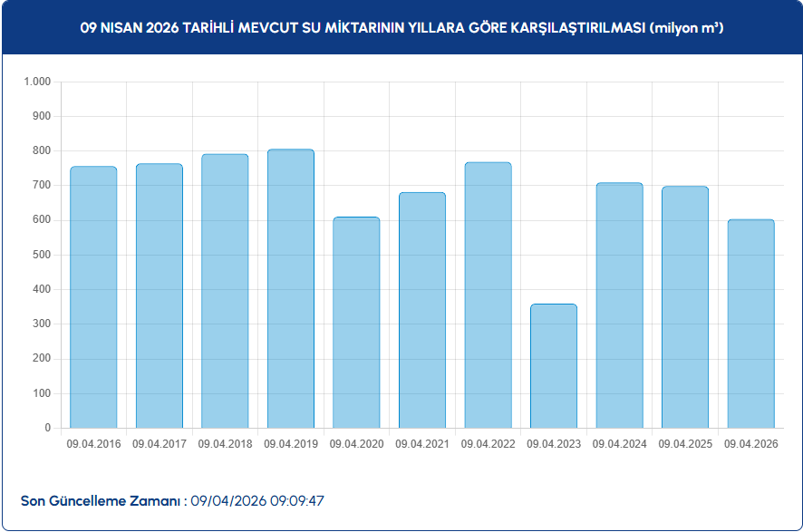The image size is (803, 532).
Task: Click the 1.000 y-axis label
Action: click(38, 82)
